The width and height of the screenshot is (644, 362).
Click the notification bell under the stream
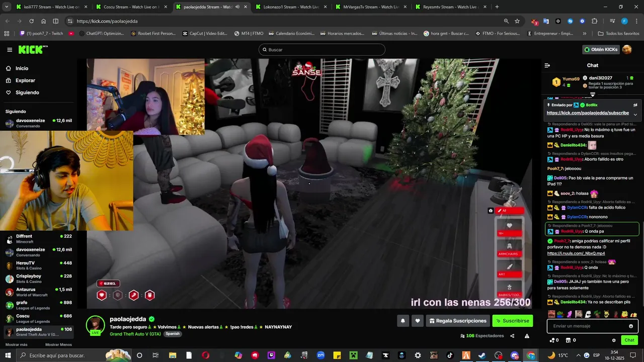point(403,321)
